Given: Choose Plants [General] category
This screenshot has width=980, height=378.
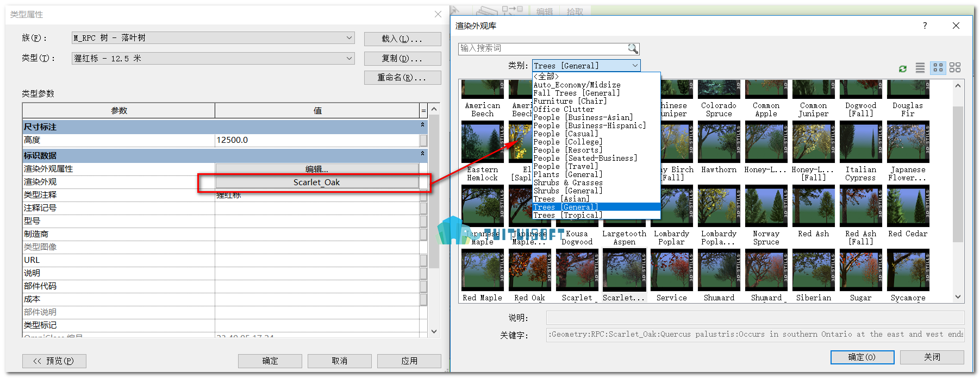Looking at the screenshot, I should click(x=596, y=174).
